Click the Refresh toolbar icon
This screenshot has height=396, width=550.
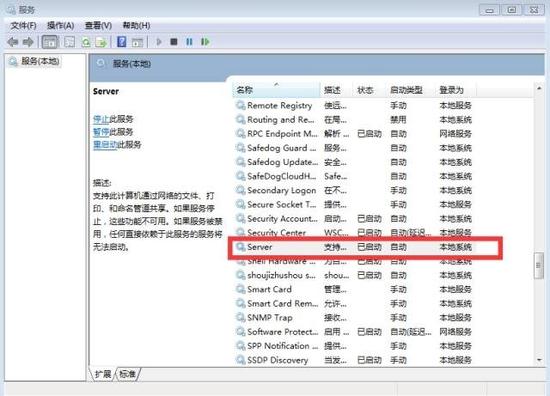tap(86, 42)
